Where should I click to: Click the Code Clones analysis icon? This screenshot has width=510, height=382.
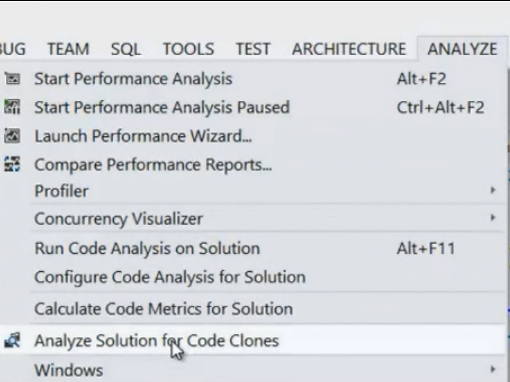click(x=12, y=341)
